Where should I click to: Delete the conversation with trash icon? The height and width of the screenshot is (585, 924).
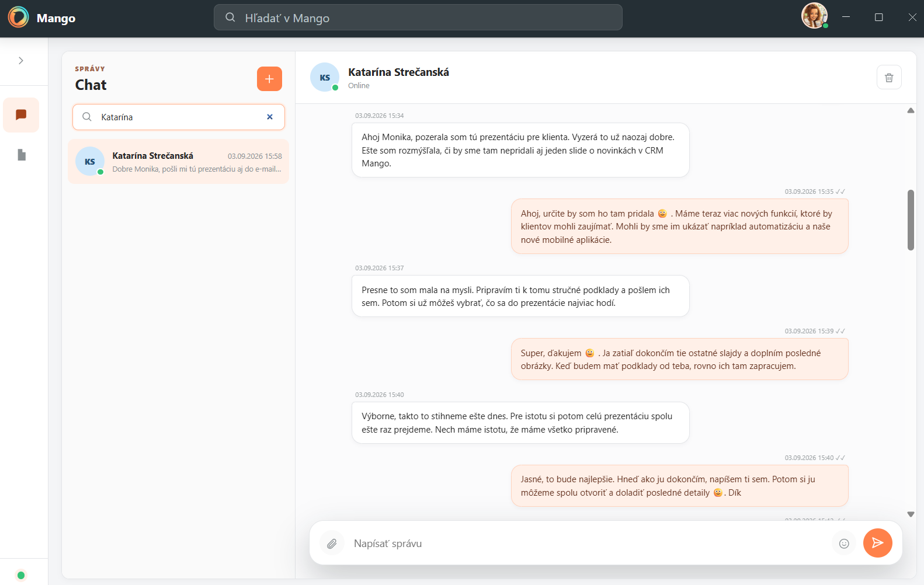(x=889, y=77)
